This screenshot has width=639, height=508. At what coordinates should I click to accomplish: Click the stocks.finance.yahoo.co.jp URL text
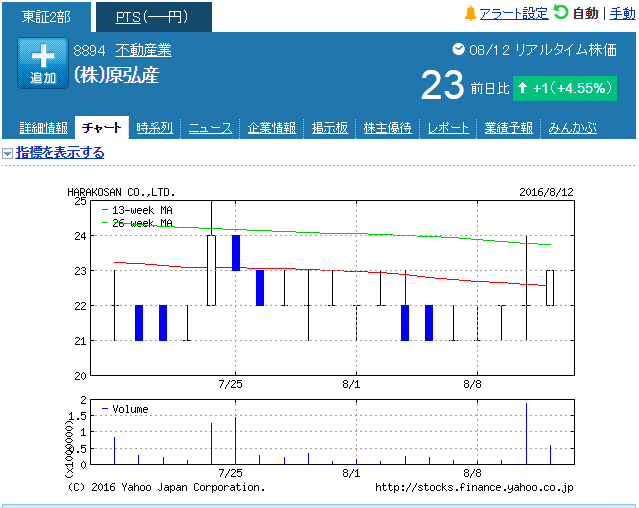[x=474, y=487]
